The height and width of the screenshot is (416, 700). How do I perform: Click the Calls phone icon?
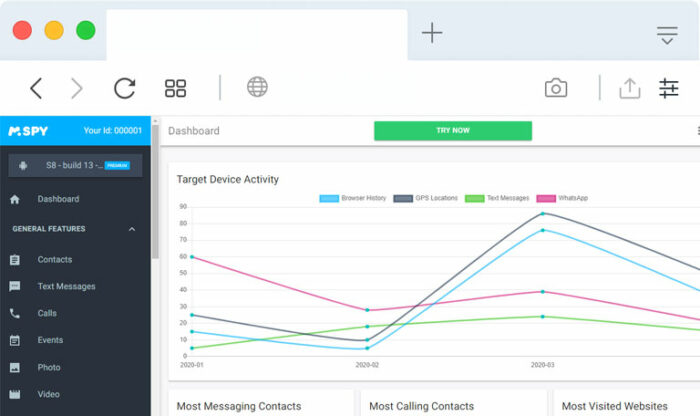[x=15, y=313]
